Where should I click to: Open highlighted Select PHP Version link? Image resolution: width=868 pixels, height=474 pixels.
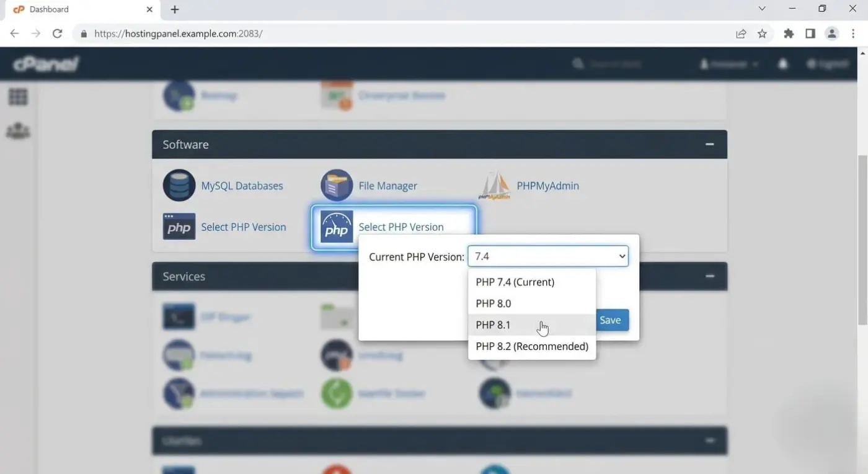tap(401, 227)
